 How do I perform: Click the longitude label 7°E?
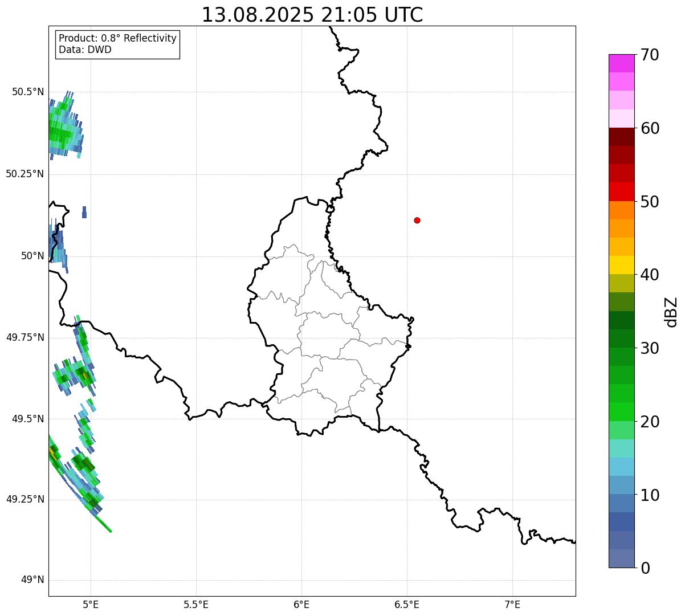coord(512,604)
